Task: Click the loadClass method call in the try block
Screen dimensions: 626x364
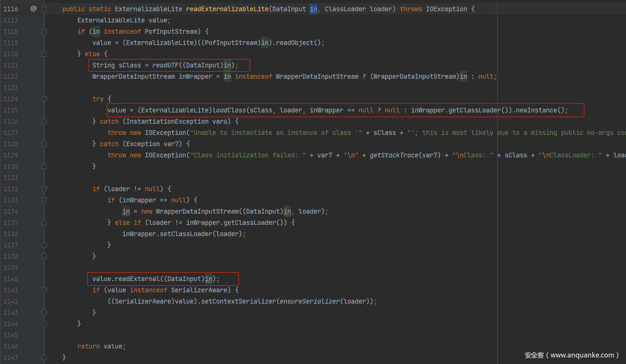Action: point(229,110)
